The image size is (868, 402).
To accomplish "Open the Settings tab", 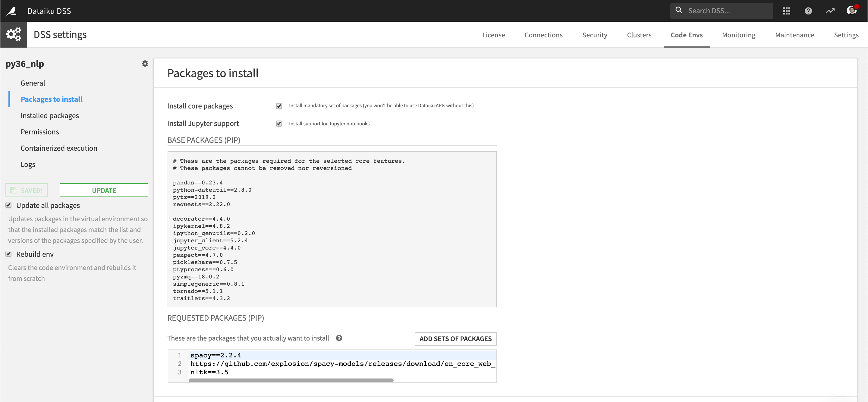I will [846, 35].
